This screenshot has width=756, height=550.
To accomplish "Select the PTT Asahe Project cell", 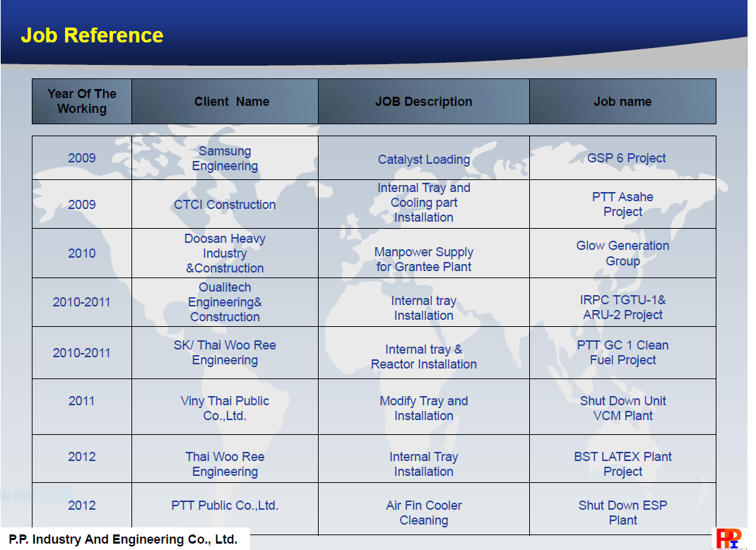I will (622, 204).
